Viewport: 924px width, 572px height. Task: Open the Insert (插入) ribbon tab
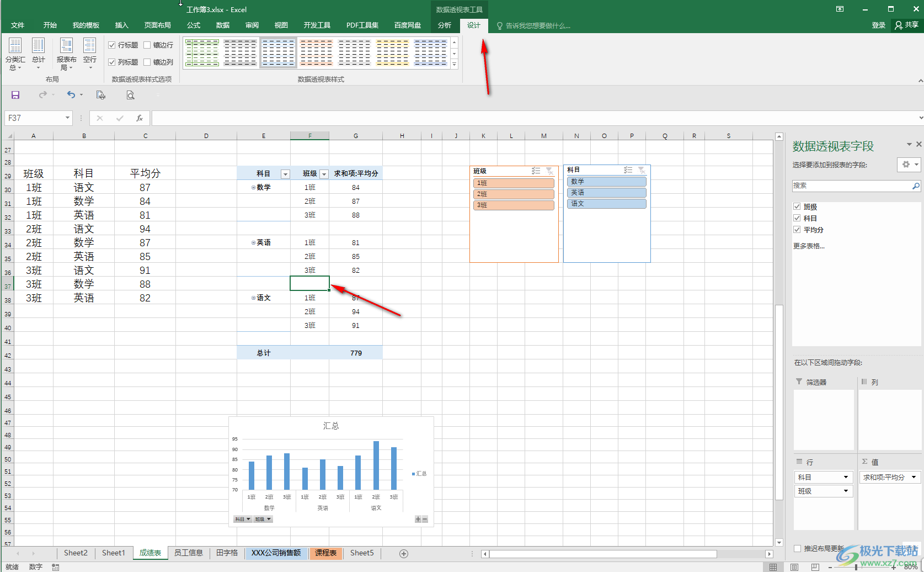(121, 25)
